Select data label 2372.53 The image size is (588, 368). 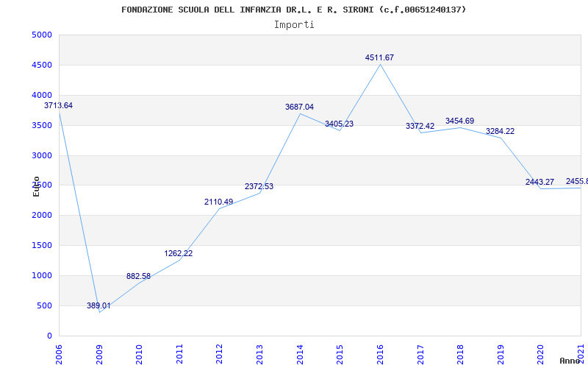pyautogui.click(x=259, y=187)
